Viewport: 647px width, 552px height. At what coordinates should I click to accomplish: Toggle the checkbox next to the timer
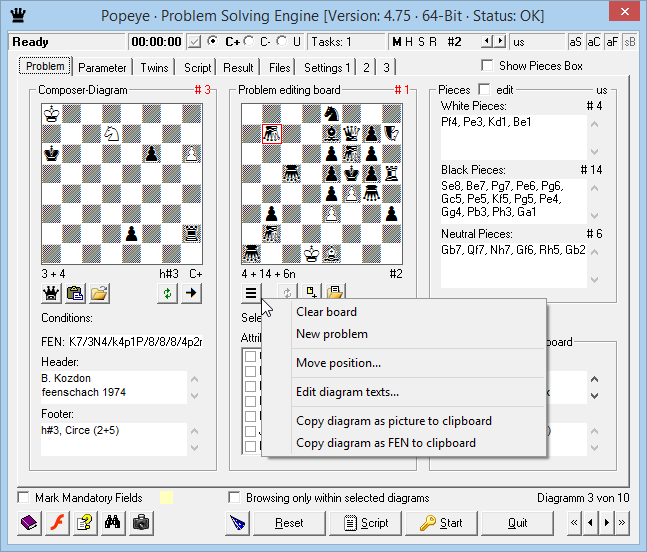(x=194, y=42)
